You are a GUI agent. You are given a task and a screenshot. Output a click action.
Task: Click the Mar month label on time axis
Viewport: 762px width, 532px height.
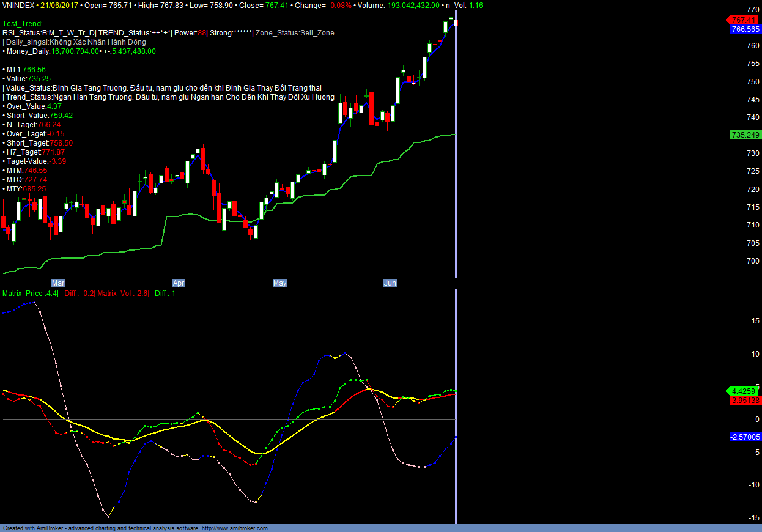tap(58, 283)
